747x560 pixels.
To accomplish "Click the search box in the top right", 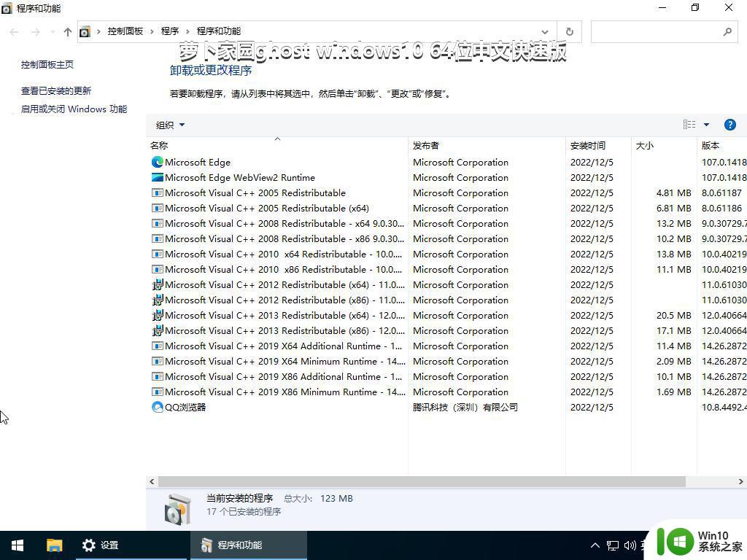I will [x=657, y=31].
